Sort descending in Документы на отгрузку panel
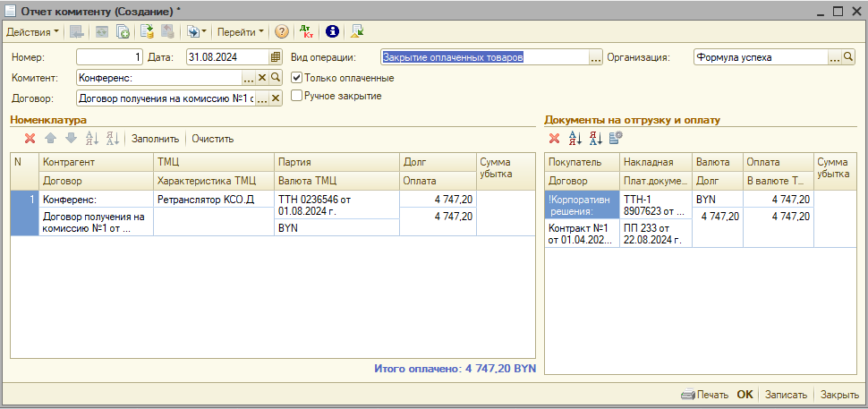Screen dimensions: 868x409 pyautogui.click(x=595, y=138)
